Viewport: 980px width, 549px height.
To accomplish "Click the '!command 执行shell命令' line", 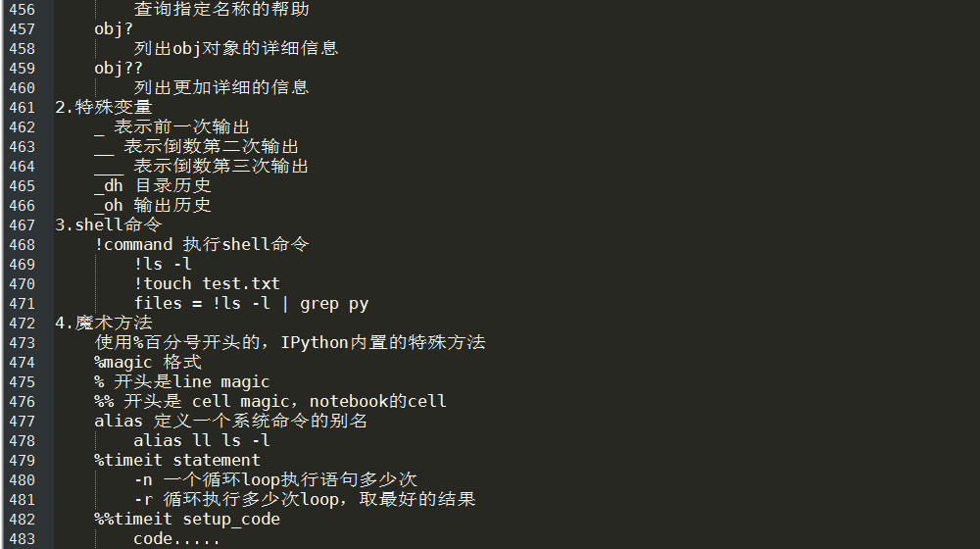I will pos(202,244).
